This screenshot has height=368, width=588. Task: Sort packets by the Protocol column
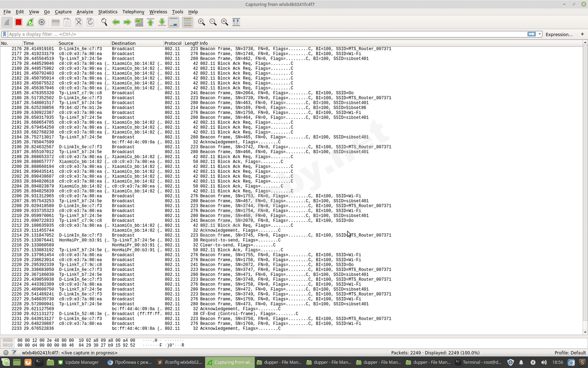tap(173, 43)
